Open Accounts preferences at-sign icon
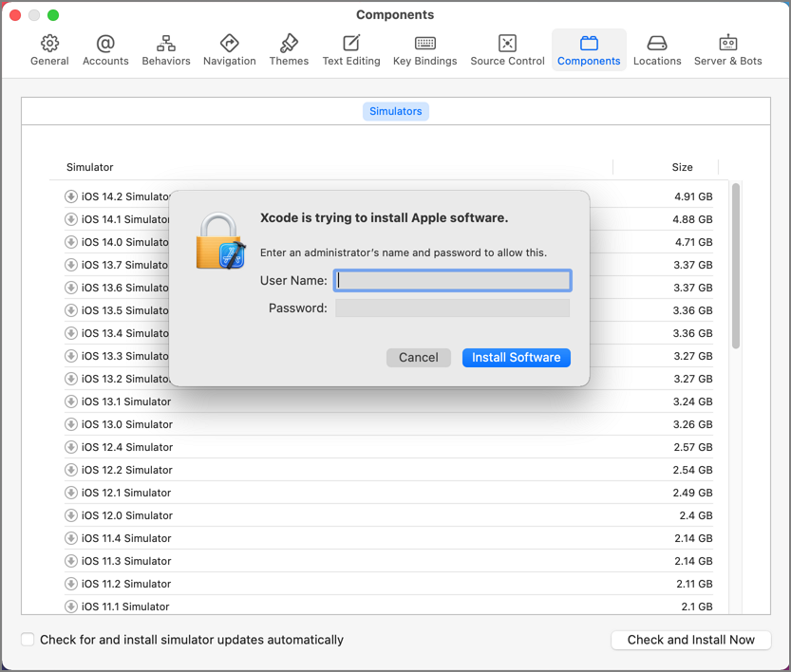 pos(105,44)
